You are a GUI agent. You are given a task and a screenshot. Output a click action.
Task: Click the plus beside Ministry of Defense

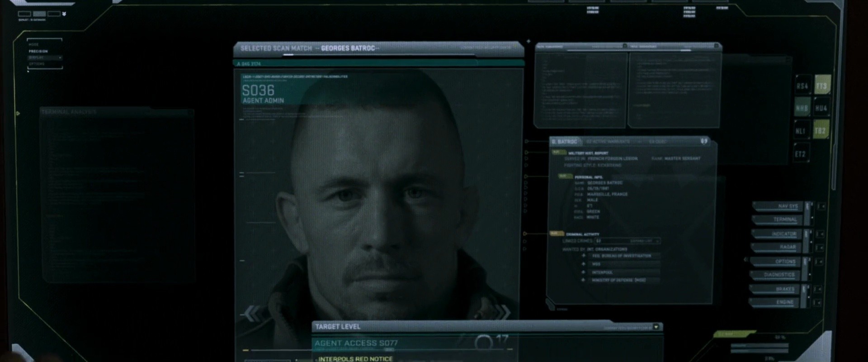coord(584,280)
